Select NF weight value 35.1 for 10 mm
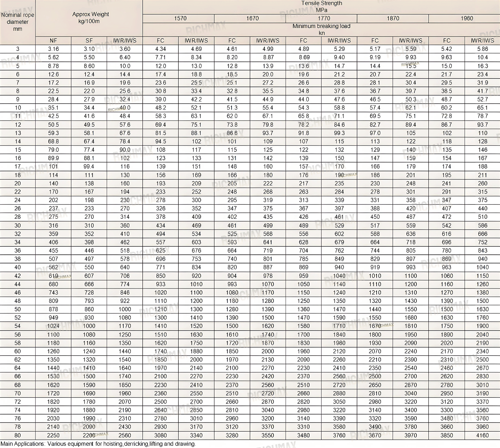This screenshot has height=448, width=500. point(53,108)
